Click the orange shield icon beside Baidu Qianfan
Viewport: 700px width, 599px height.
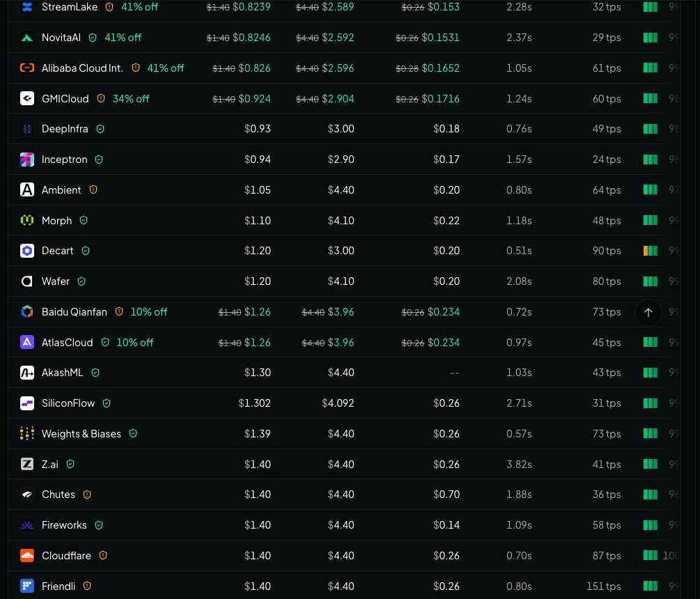pyautogui.click(x=119, y=311)
